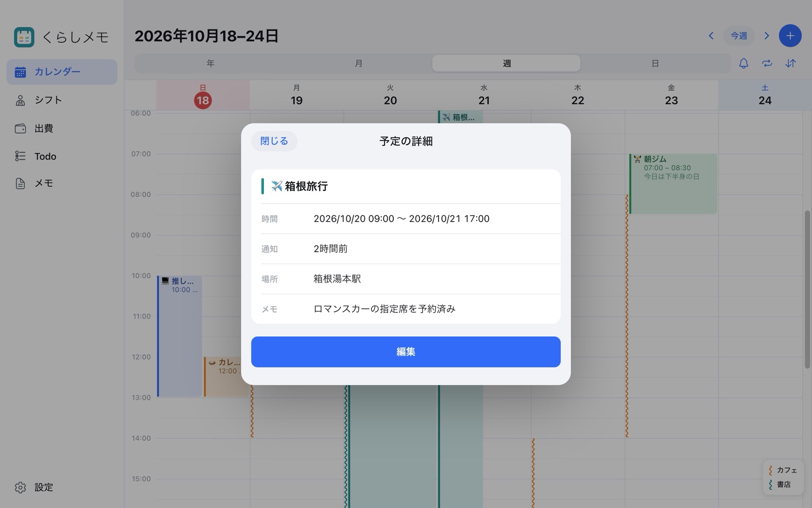Open the メモ document icon
812x508 pixels.
(20, 183)
